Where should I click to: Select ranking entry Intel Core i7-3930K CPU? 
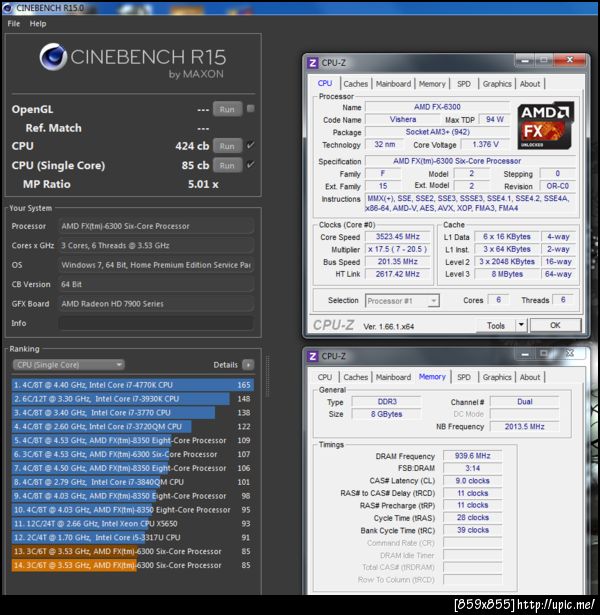pyautogui.click(x=133, y=399)
